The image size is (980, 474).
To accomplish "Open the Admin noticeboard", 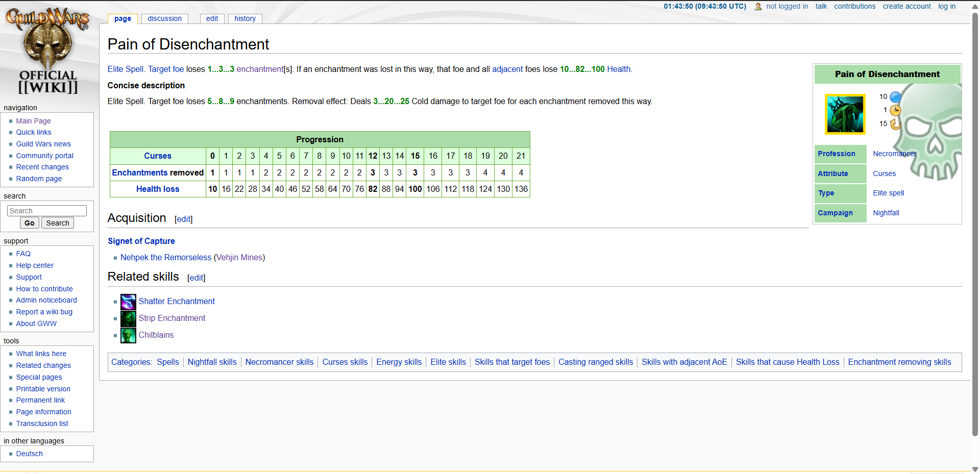I will [46, 300].
